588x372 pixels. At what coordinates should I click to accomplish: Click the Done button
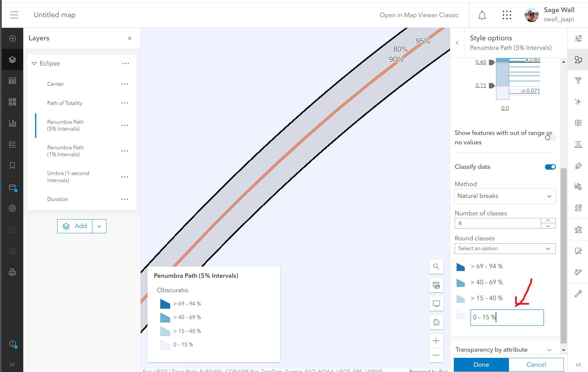pyautogui.click(x=481, y=364)
